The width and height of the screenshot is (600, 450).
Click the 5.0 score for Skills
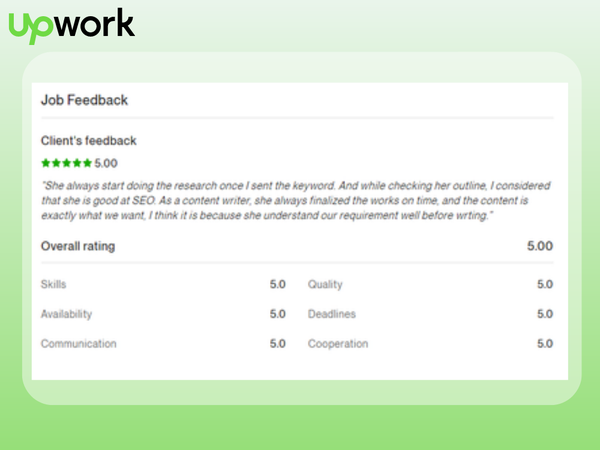tap(278, 285)
